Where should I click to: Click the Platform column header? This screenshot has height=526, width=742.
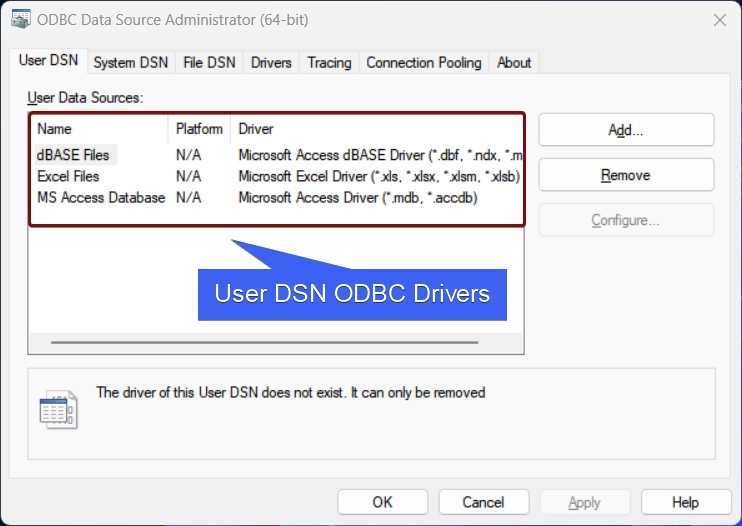pyautogui.click(x=200, y=129)
